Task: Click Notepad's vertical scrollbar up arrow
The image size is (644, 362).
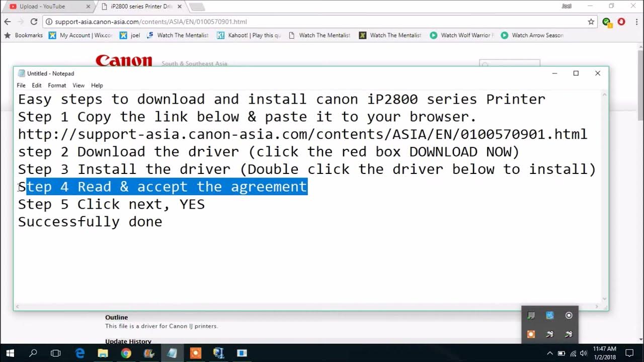Action: coord(605,94)
